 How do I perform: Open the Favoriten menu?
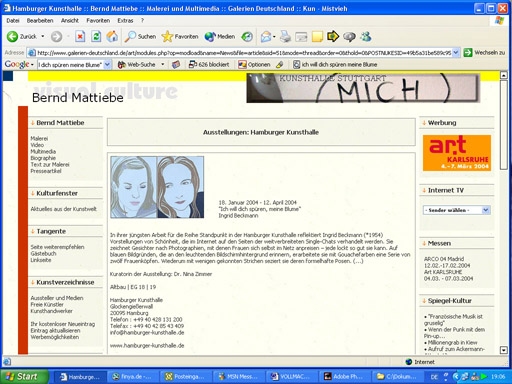(98, 21)
